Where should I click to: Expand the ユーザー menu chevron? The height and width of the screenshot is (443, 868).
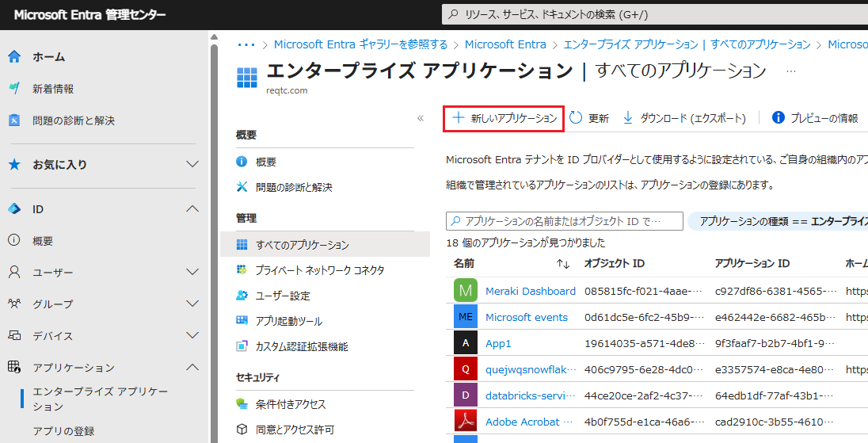point(192,272)
